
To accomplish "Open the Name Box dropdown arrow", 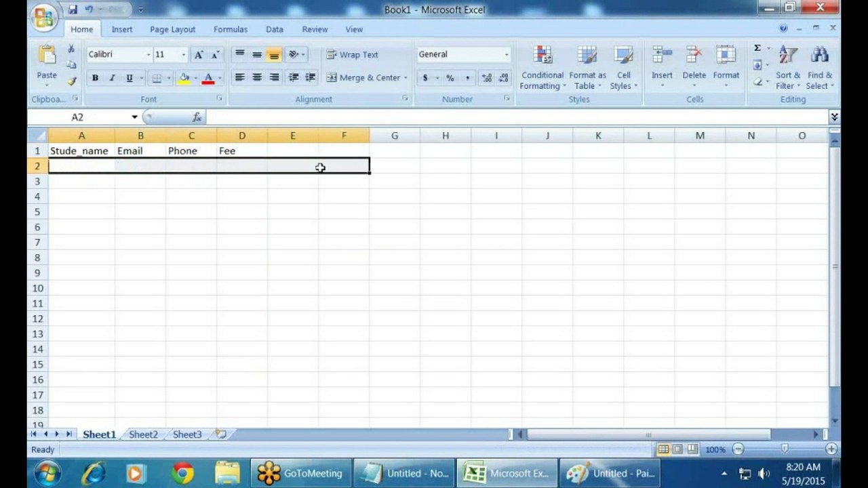I will (134, 117).
